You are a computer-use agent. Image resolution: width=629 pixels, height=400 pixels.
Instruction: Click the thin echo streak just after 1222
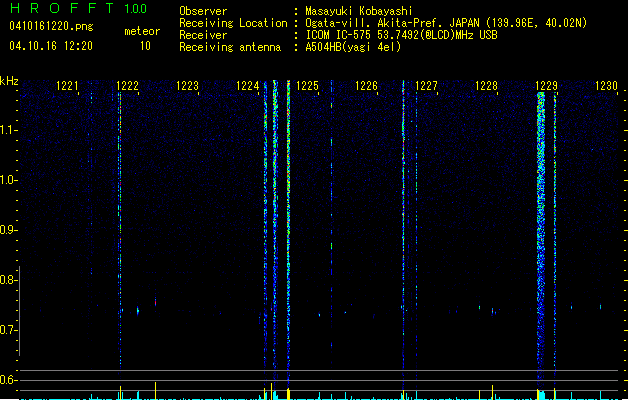pyautogui.click(x=120, y=233)
